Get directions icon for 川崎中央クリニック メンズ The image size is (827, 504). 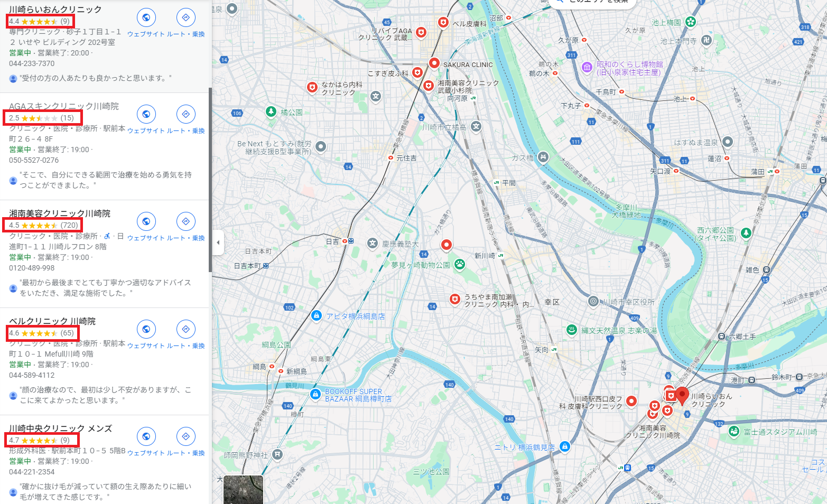[185, 436]
